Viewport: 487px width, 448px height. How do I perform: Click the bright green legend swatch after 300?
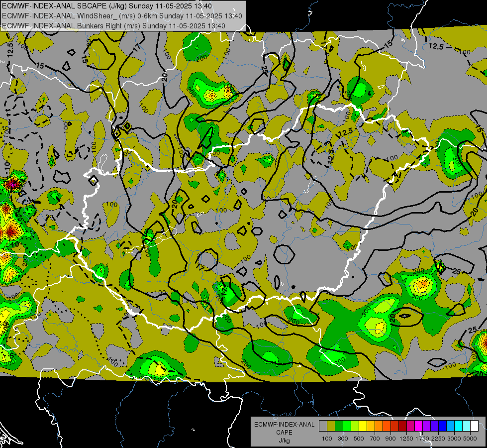[347, 426]
